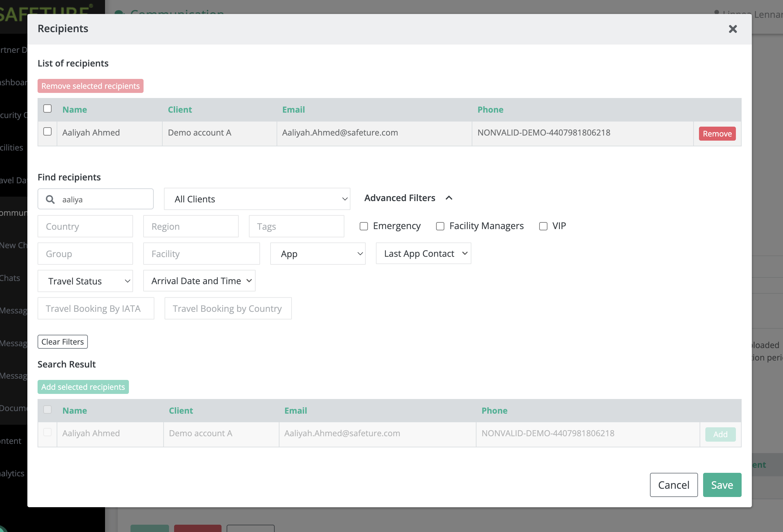Viewport: 783px width, 532px height.
Task: Collapse Advanced Filters chevron
Action: pyautogui.click(x=449, y=198)
